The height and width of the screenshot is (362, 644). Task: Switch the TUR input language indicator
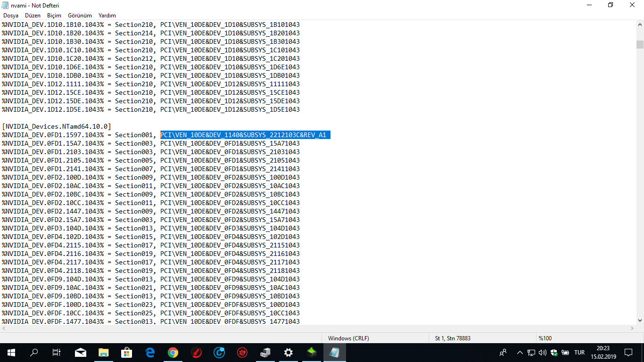579,352
